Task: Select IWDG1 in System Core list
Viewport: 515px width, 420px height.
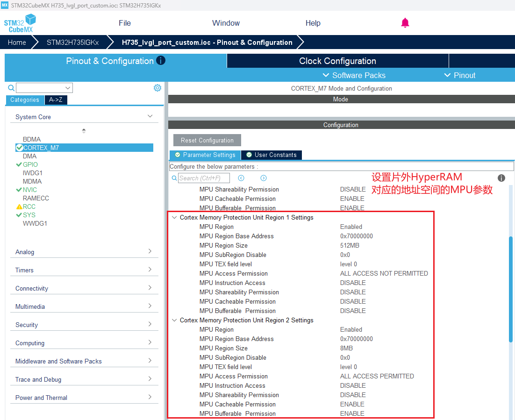Action: (x=33, y=173)
